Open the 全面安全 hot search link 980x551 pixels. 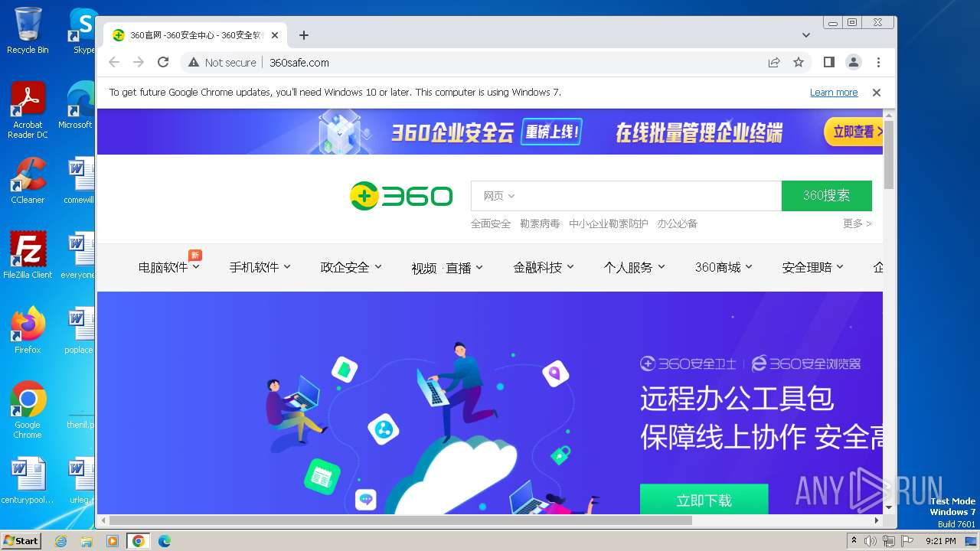(x=491, y=223)
